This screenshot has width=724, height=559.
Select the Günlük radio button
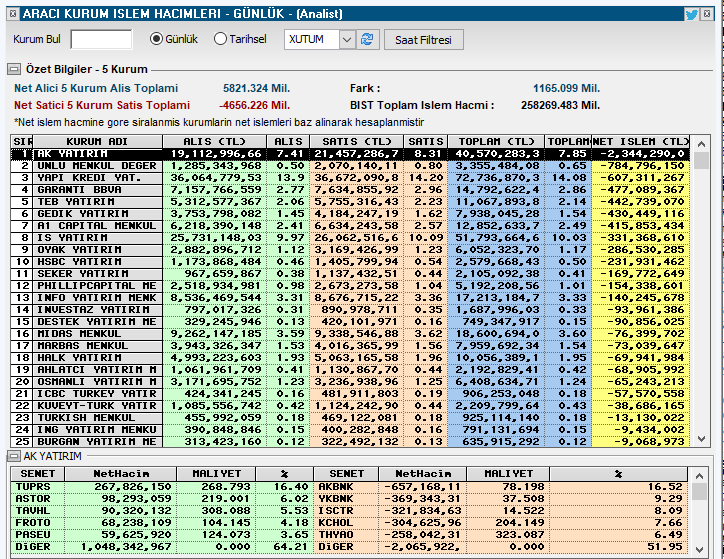tap(157, 39)
